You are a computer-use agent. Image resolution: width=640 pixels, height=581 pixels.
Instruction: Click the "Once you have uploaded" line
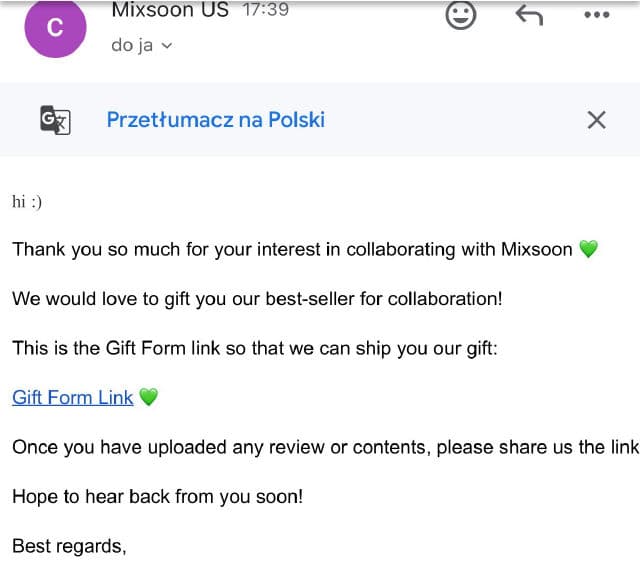click(320, 447)
